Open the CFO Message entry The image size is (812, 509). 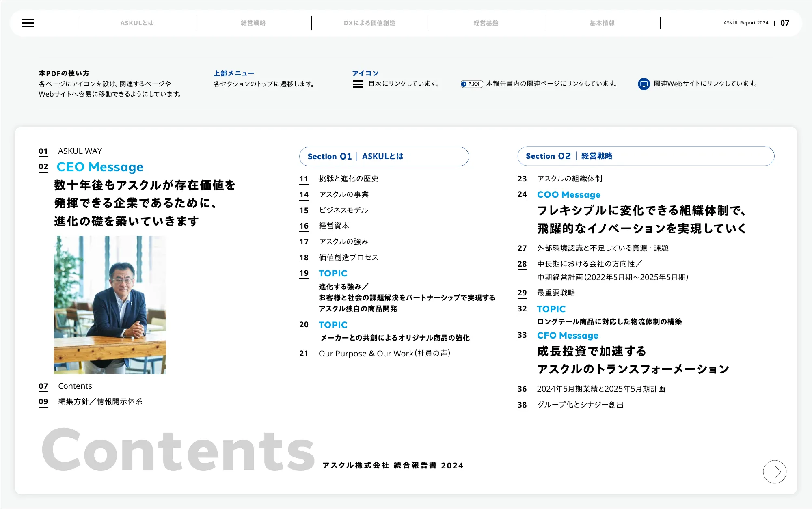(567, 336)
